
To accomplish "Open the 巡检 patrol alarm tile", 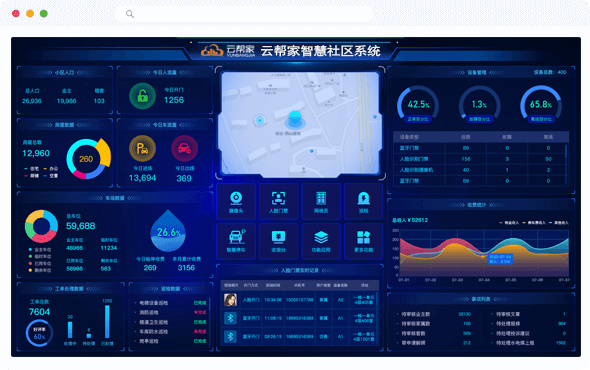I will 363,202.
